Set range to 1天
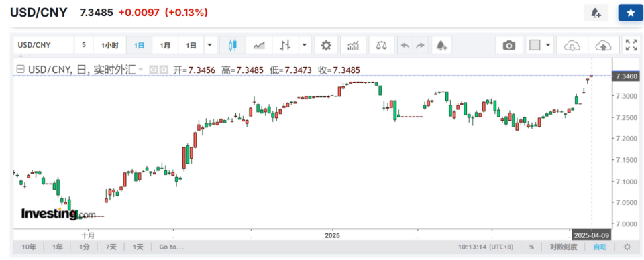Viewport: 644px width, 260px height. click(x=138, y=247)
